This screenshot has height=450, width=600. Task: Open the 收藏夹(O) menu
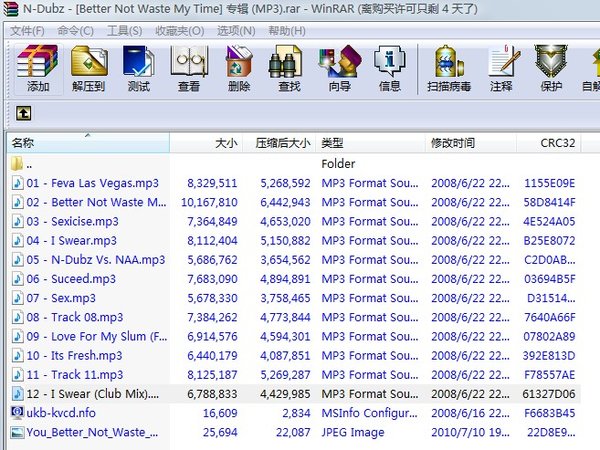point(179,31)
